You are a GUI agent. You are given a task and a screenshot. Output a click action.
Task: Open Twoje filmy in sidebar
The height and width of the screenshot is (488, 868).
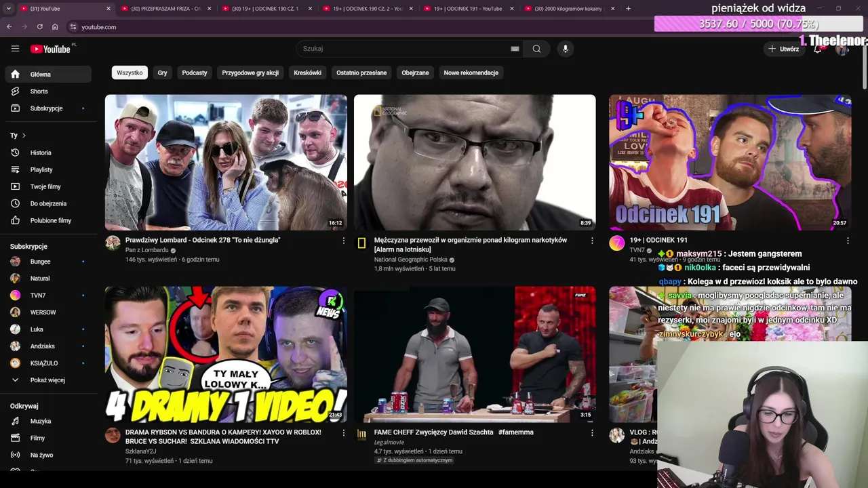tap(48, 186)
